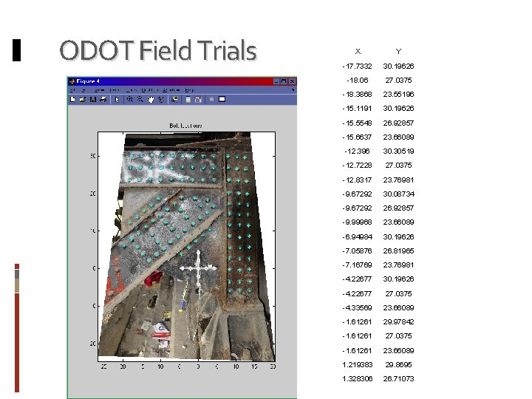Select the Rotate 3D tool

click(x=161, y=100)
